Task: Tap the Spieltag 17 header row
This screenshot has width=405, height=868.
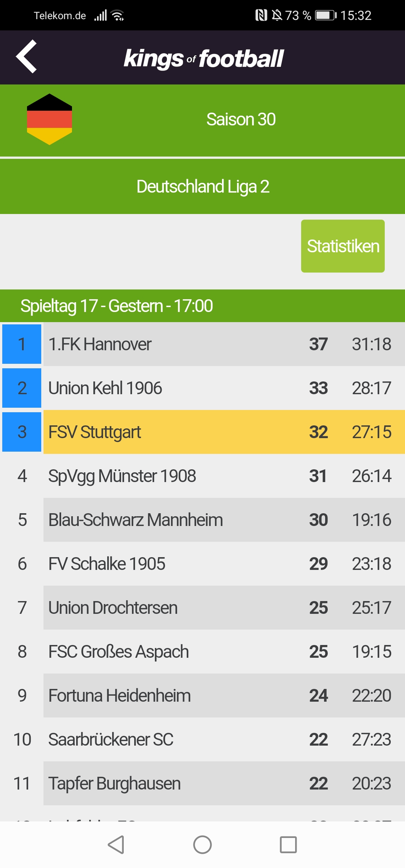Action: point(202,306)
